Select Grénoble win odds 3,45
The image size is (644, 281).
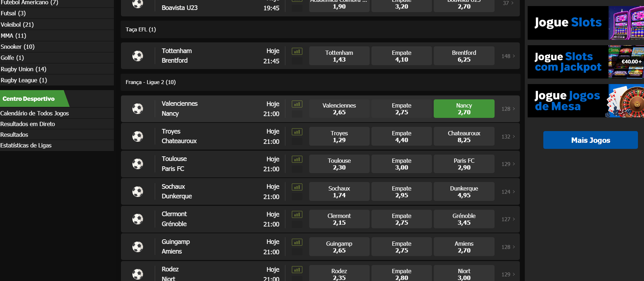click(464, 219)
